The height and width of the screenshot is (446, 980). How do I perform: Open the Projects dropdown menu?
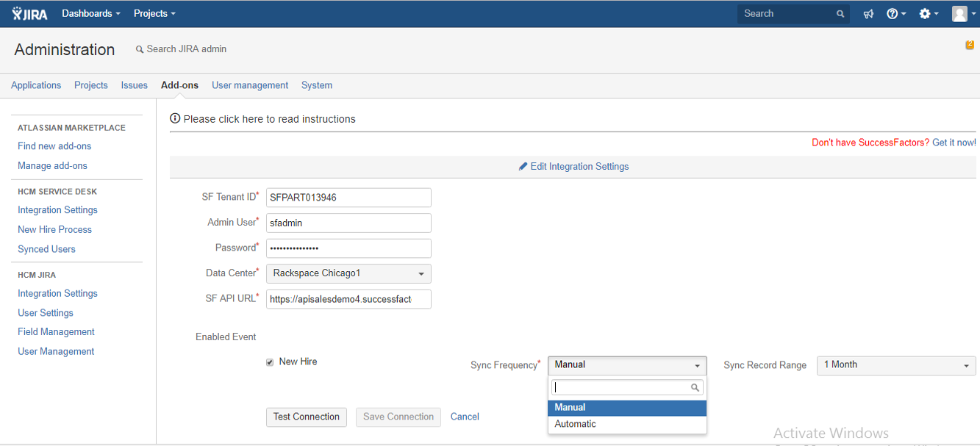click(154, 13)
